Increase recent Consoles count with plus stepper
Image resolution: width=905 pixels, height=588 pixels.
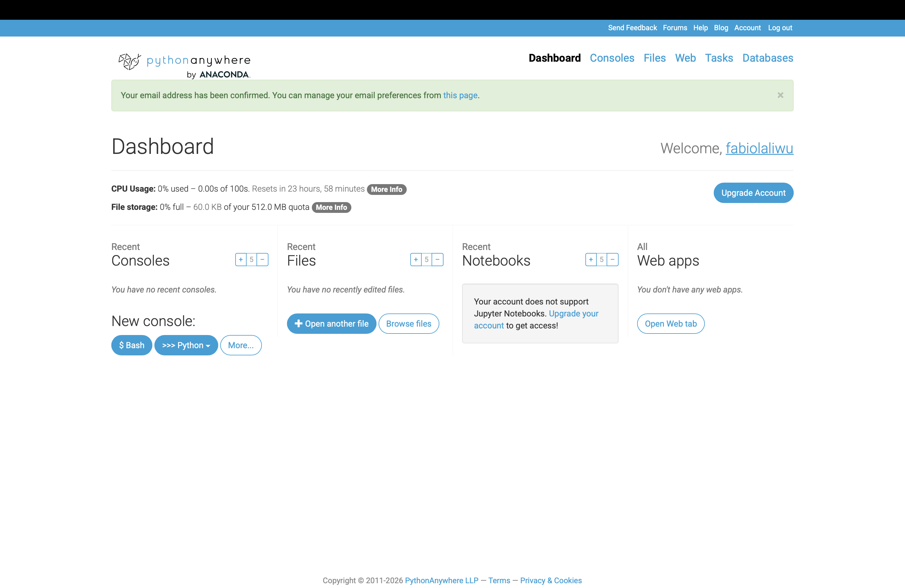point(241,259)
